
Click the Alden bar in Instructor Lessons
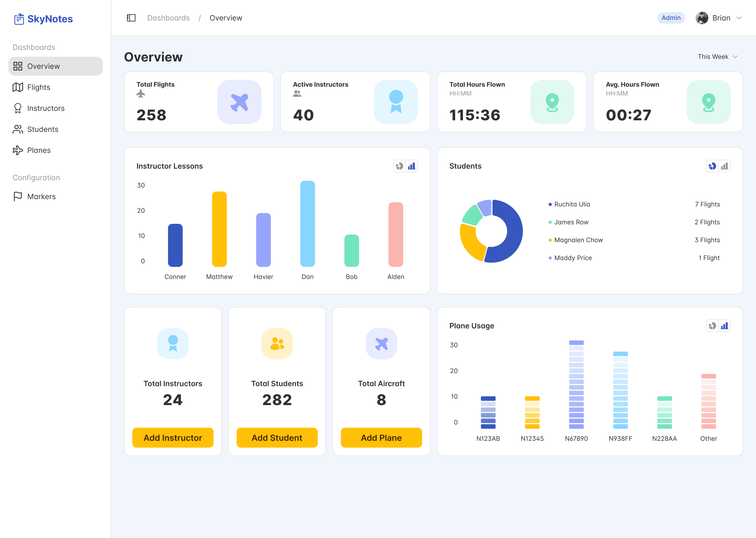[x=396, y=235]
